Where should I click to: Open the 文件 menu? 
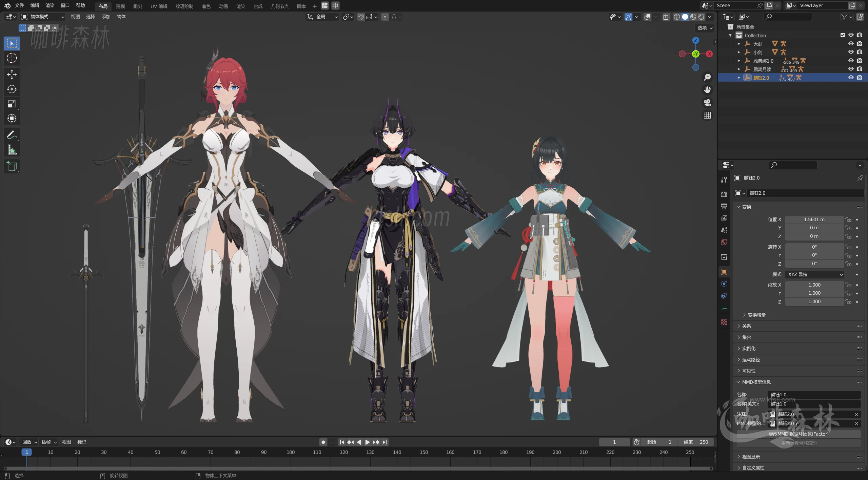click(x=19, y=5)
